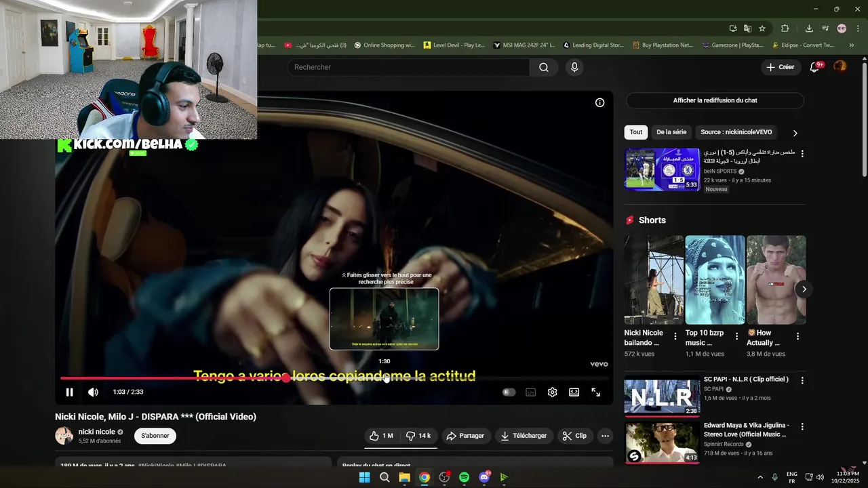868x488 pixels.
Task: Open the Windows Start menu
Action: [364, 477]
